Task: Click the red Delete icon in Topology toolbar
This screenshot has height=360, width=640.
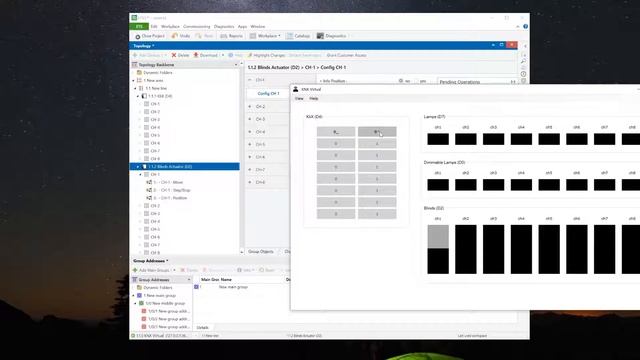Action: tap(174, 55)
